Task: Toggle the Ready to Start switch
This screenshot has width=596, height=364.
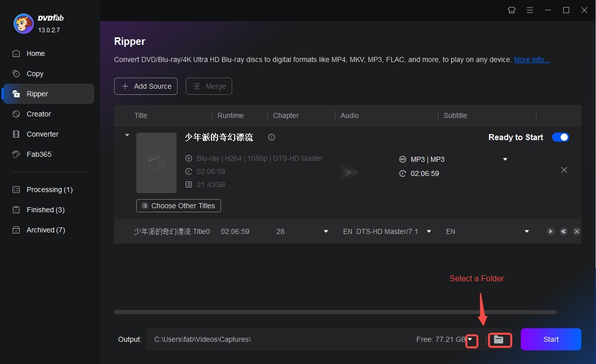Action: [x=560, y=137]
